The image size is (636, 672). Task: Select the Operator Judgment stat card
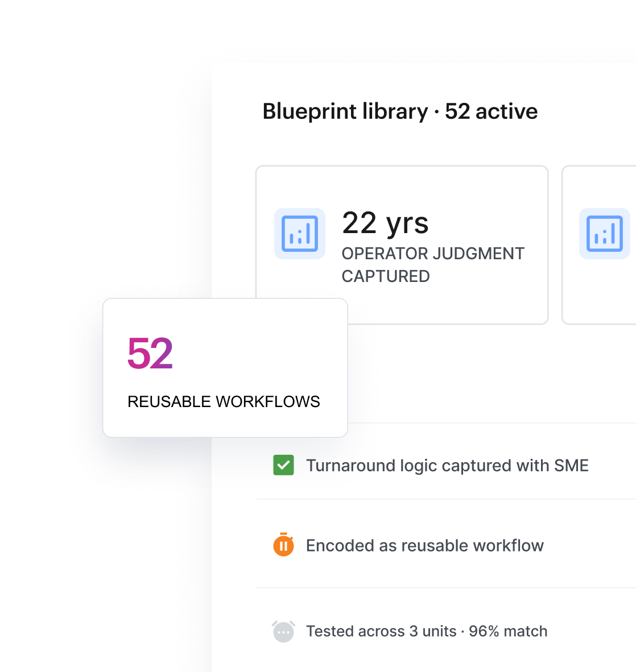(402, 244)
